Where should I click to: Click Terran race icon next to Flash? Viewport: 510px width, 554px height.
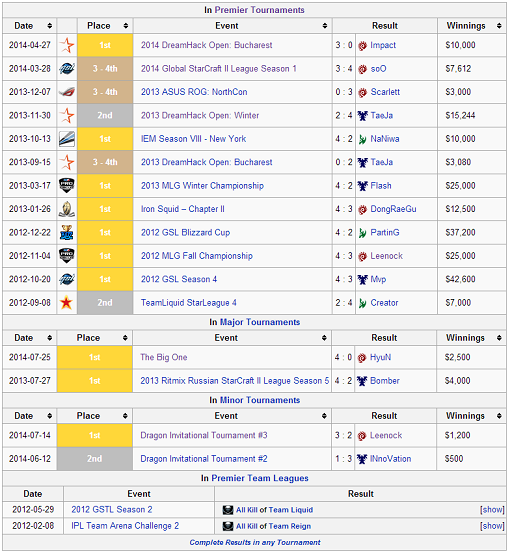[362, 186]
